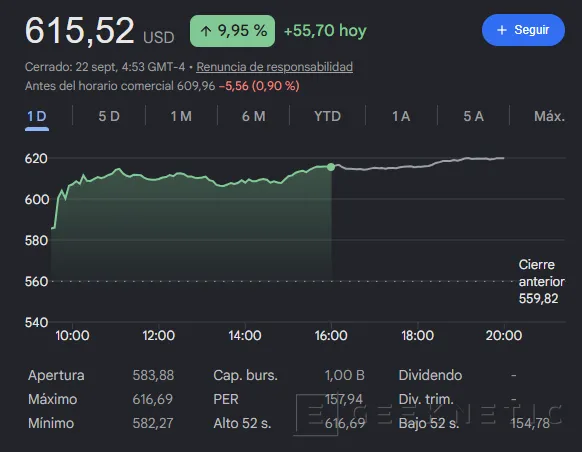Click the Cap. burs. value 1,00 B
Image resolution: width=582 pixels, height=452 pixels.
pyautogui.click(x=345, y=375)
